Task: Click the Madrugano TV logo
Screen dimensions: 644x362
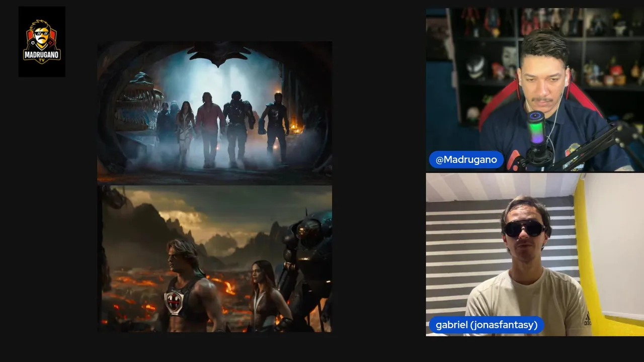Action: click(x=42, y=42)
